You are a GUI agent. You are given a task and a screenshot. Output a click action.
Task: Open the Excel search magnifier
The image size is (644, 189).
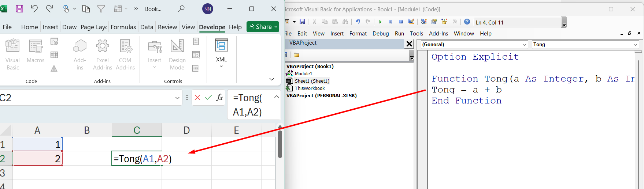click(181, 9)
